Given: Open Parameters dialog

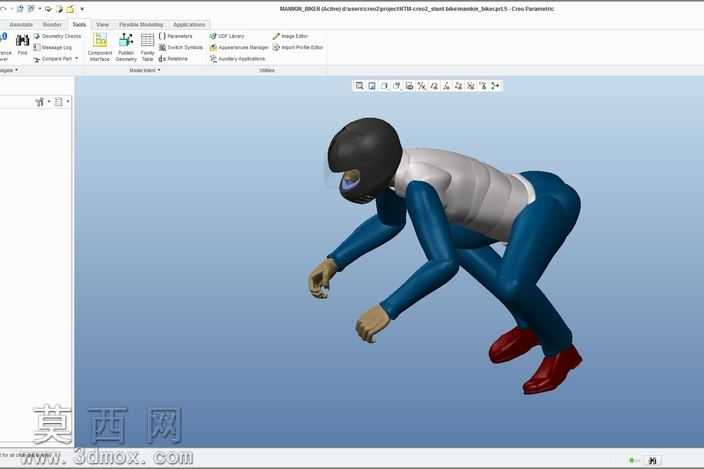Looking at the screenshot, I should tap(176, 36).
